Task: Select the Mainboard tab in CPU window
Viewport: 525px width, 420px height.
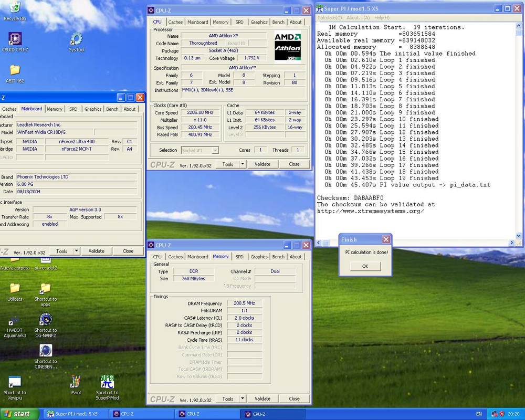Action: pos(197,22)
